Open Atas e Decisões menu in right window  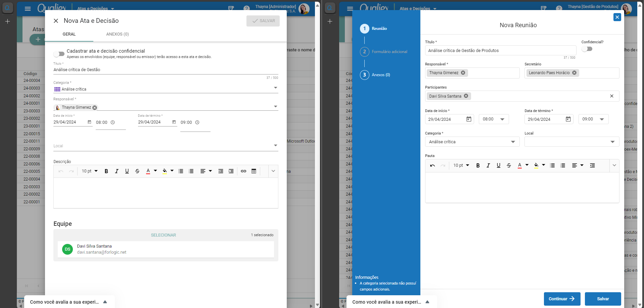point(418,9)
